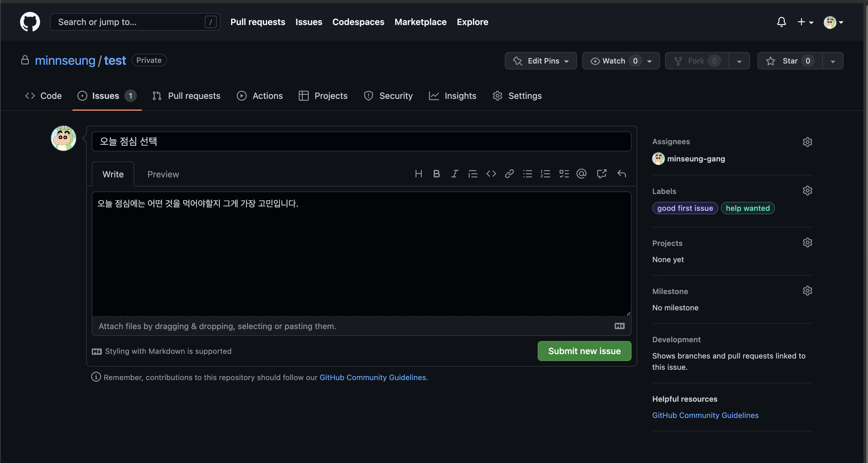Insert a numbered list icon
This screenshot has height=463, width=868.
[x=545, y=174]
